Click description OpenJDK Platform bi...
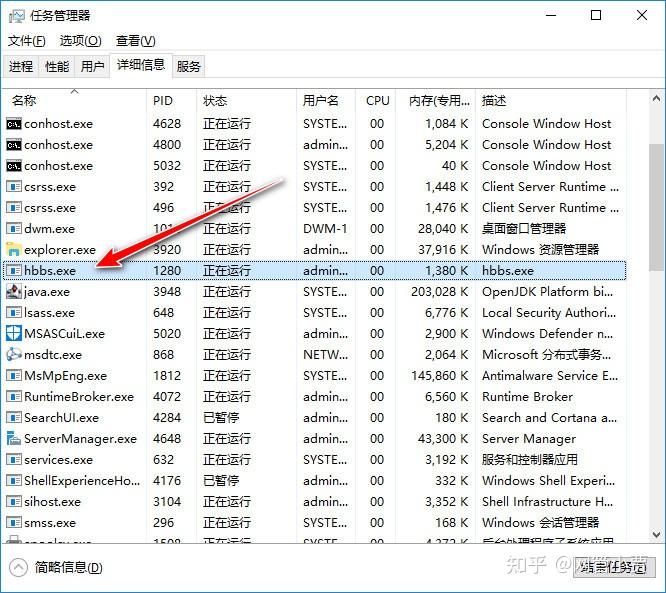Viewport: 666px width, 593px height. [547, 292]
